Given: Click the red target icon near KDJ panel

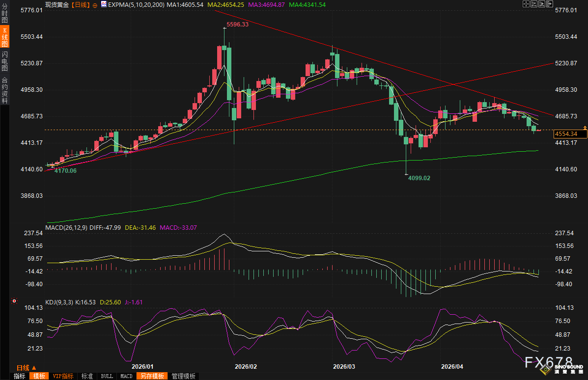Looking at the screenshot, I should click(14, 301).
